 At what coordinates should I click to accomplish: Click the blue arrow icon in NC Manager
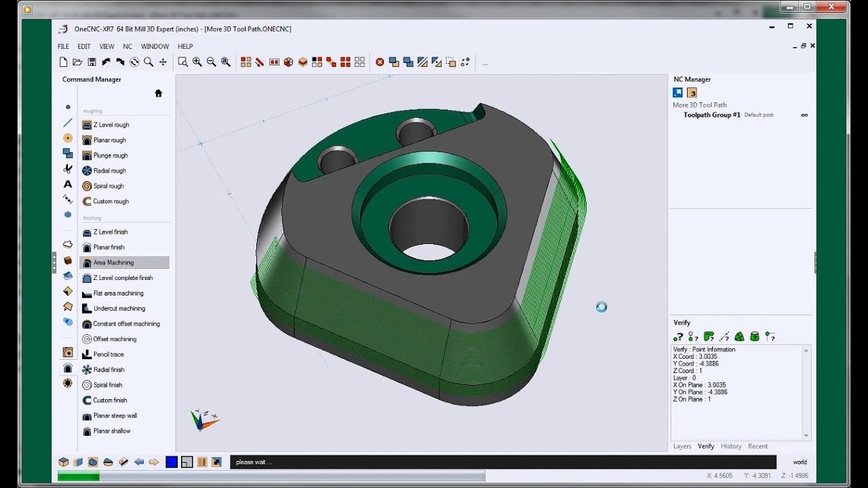tap(677, 93)
